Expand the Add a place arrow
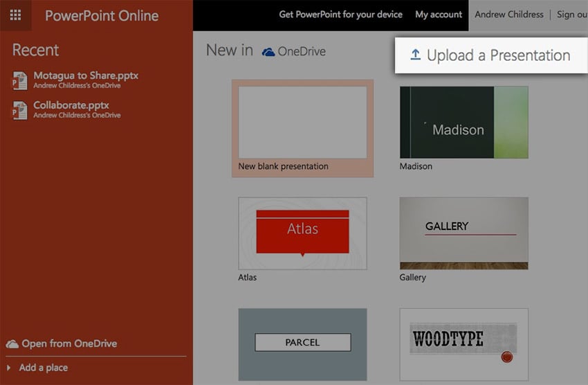The width and height of the screenshot is (588, 385). tap(9, 368)
